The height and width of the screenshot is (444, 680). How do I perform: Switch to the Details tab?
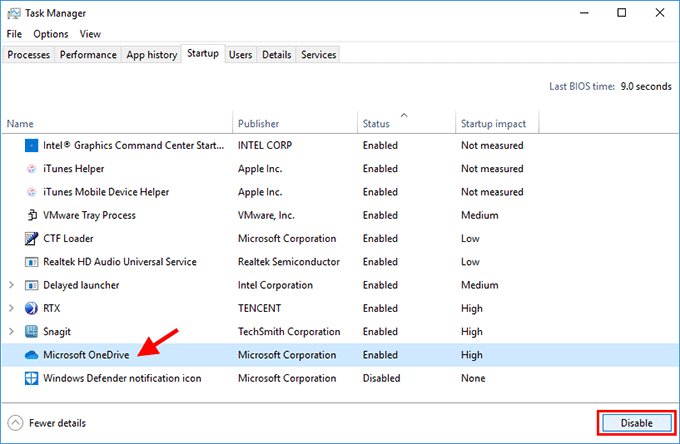pyautogui.click(x=276, y=55)
